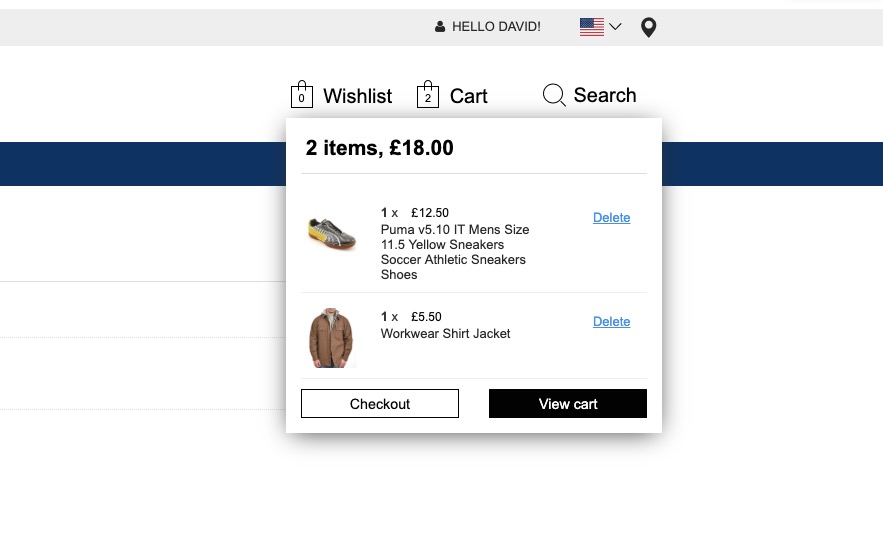The image size is (883, 533).
Task: Open the Cart text link
Action: click(468, 96)
